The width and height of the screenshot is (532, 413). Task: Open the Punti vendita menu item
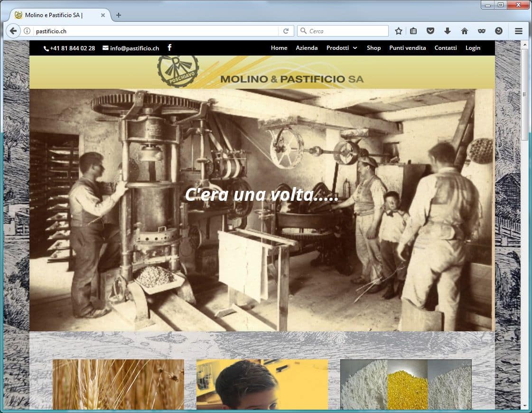click(408, 48)
